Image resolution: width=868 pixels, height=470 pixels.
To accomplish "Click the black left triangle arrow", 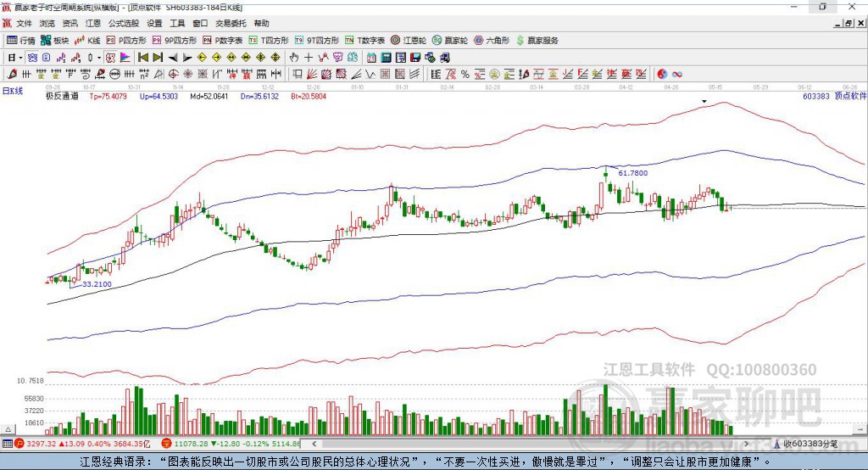I will coord(173,58).
